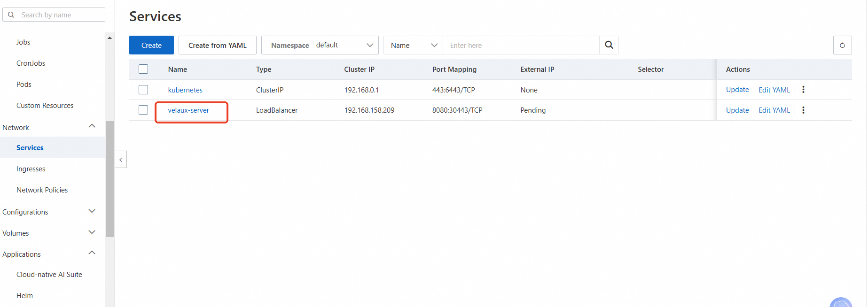Collapse the Applications section
The image size is (868, 307).
click(92, 253)
